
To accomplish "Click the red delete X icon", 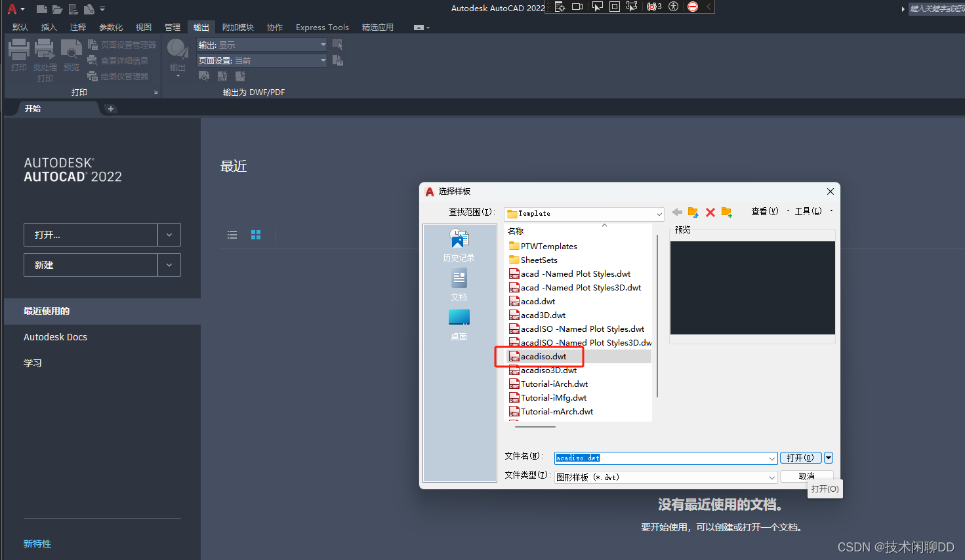I will [710, 212].
